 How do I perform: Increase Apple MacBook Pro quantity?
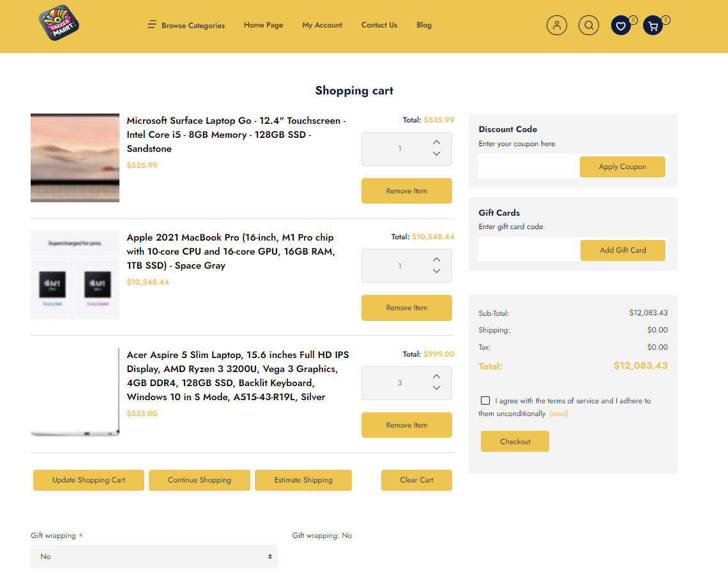point(436,260)
